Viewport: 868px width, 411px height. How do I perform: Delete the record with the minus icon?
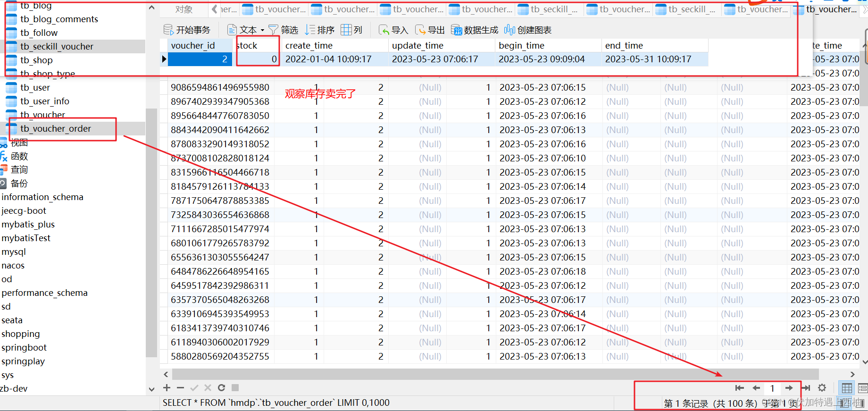180,388
